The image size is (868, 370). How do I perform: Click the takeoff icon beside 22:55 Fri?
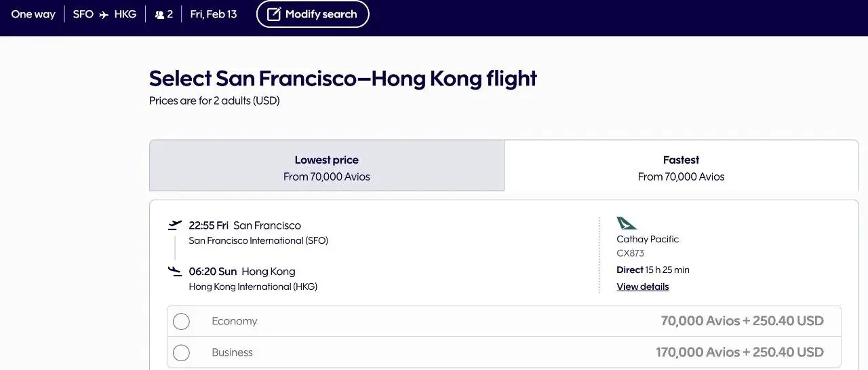pyautogui.click(x=175, y=225)
